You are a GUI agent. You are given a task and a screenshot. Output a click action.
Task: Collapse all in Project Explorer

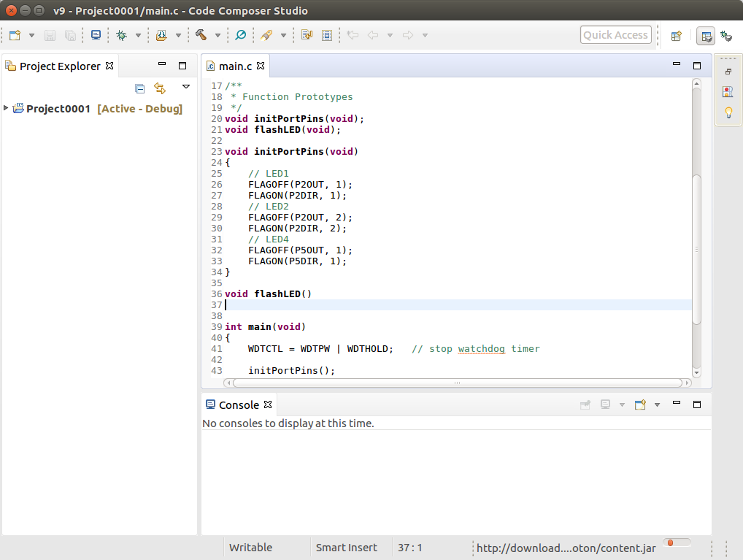(140, 88)
